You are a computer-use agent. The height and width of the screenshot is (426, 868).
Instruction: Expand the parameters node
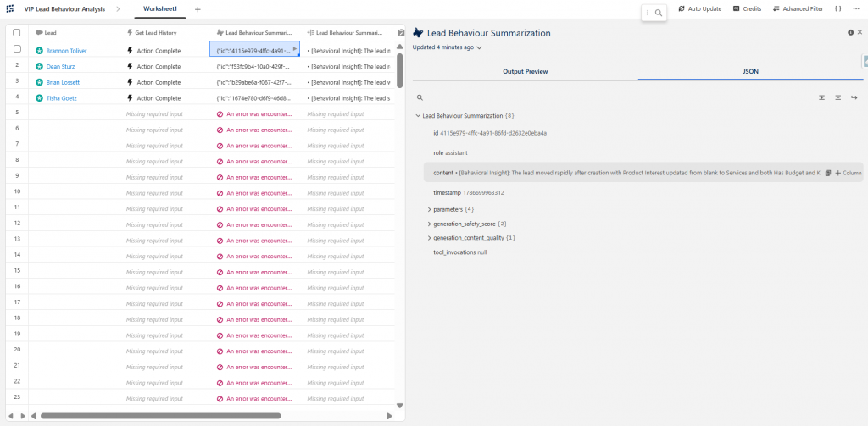pyautogui.click(x=430, y=210)
